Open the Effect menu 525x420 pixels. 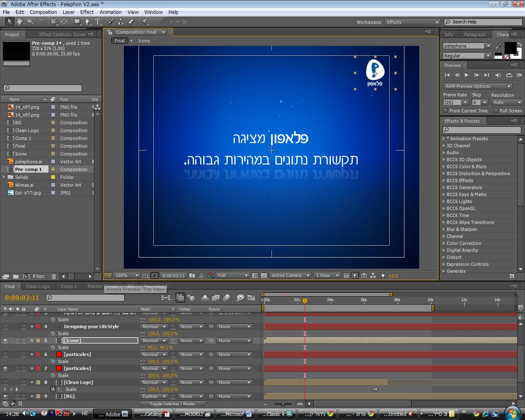pos(87,12)
